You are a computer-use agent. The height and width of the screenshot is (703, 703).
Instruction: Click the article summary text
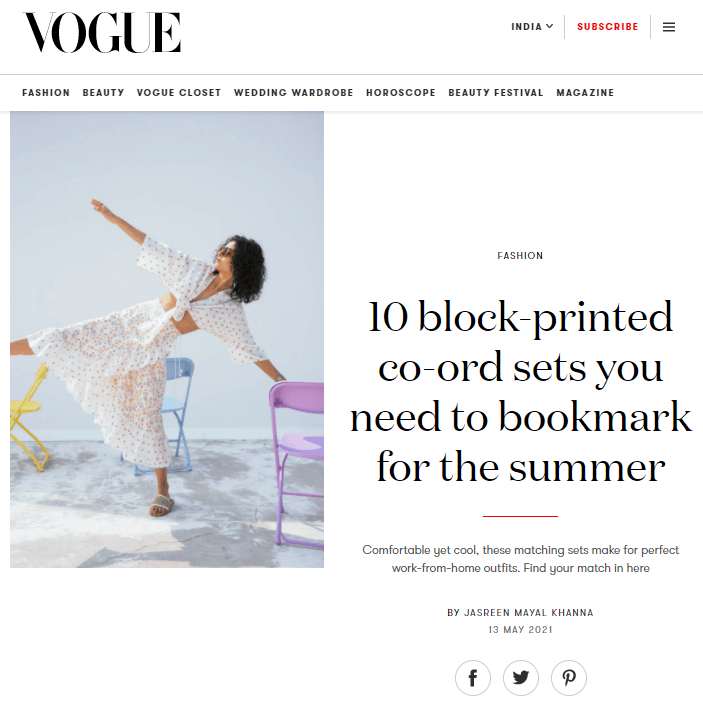point(520,559)
